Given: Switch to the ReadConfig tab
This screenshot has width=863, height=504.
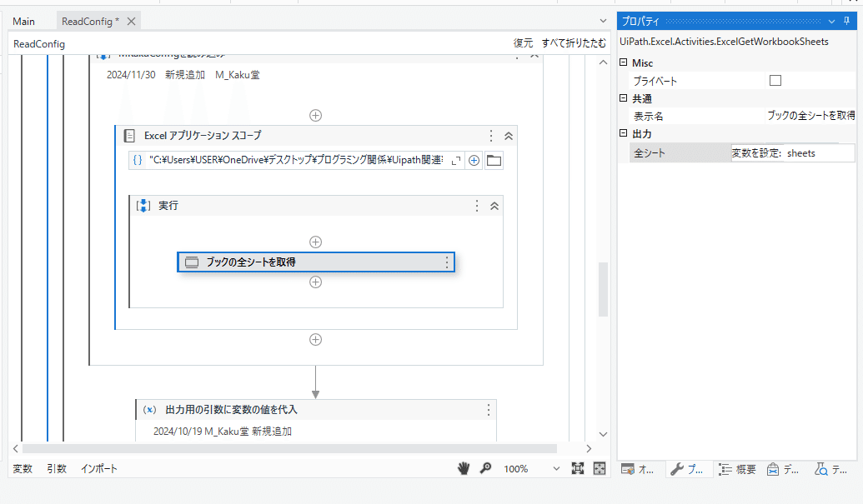Looking at the screenshot, I should point(90,22).
